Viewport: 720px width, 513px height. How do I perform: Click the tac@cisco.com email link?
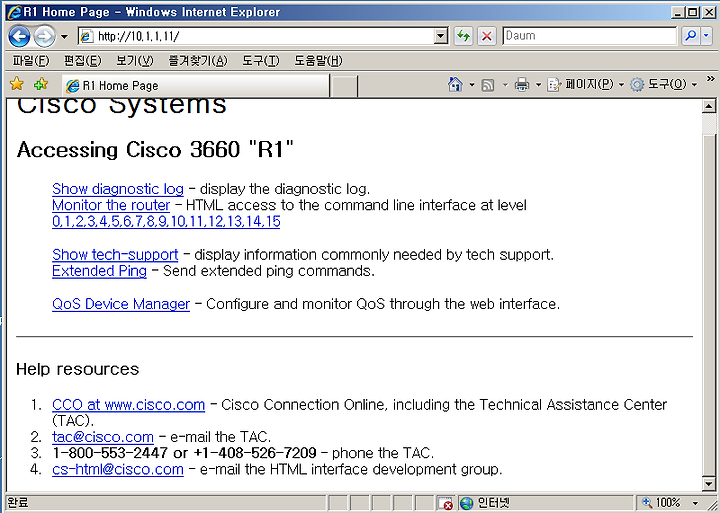(103, 437)
